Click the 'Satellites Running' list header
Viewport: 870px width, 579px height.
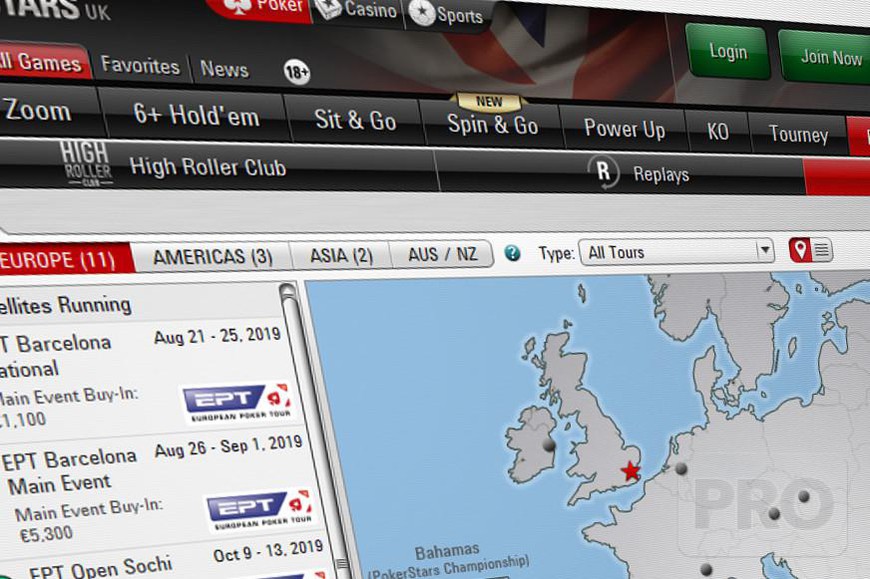[65, 306]
